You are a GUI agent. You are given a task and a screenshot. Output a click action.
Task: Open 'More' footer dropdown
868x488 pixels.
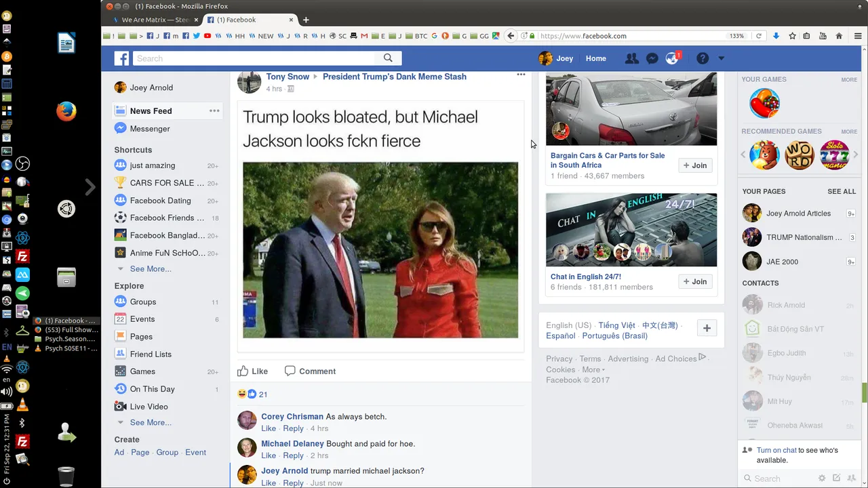coord(593,369)
